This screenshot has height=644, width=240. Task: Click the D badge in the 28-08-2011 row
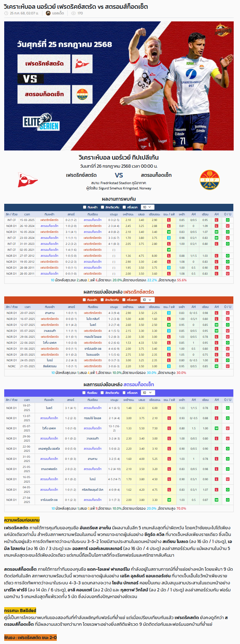click(x=169, y=268)
